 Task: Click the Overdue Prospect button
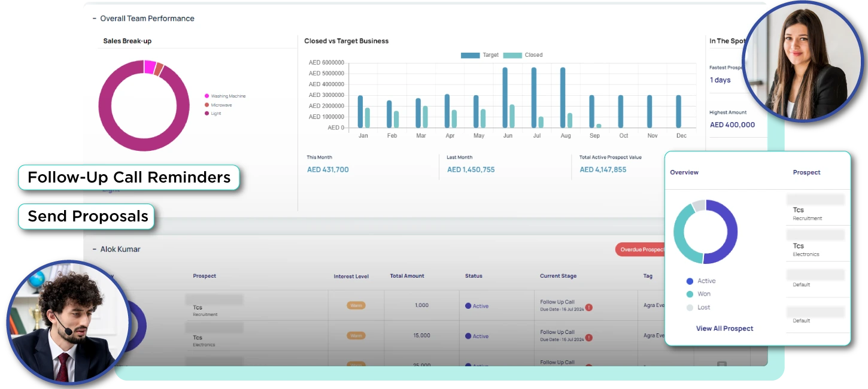pyautogui.click(x=641, y=250)
